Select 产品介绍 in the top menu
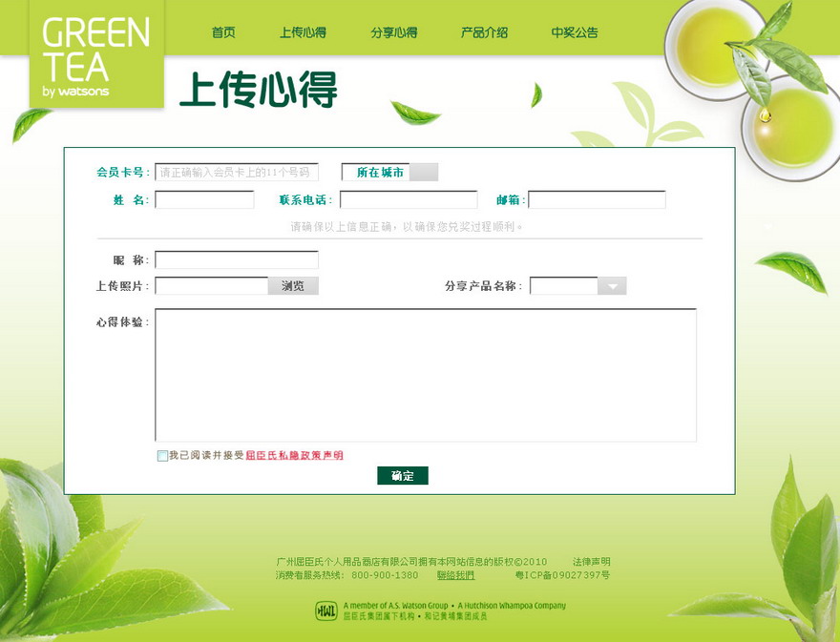Image resolution: width=840 pixels, height=642 pixels. pyautogui.click(x=484, y=32)
